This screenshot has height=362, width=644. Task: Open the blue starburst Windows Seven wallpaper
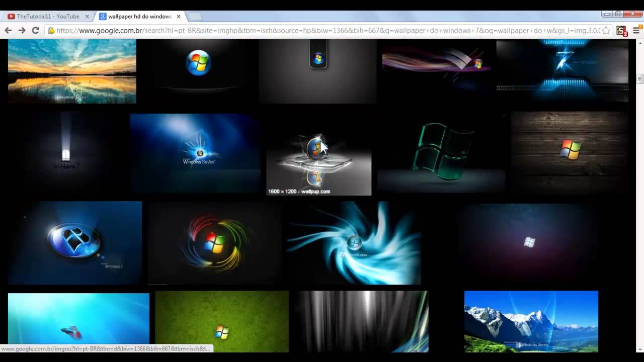[x=195, y=153]
